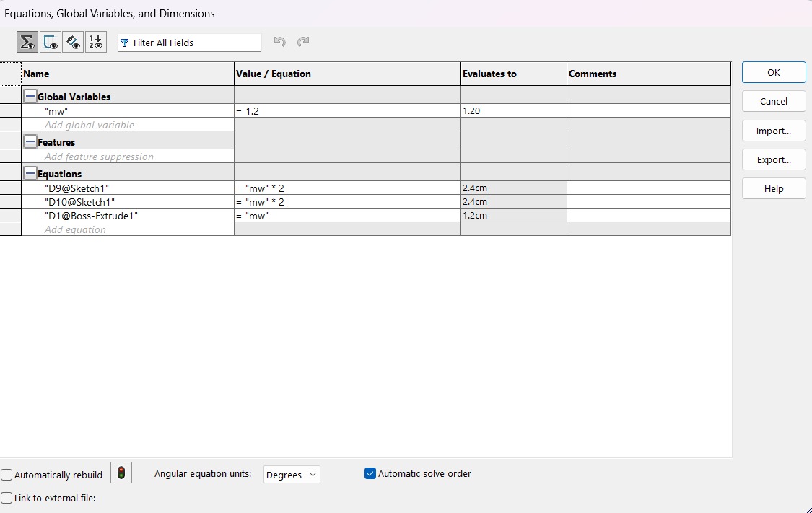Viewport: 812px width, 513px height.
Task: Select the Equation View sigma icon
Action: coord(27,42)
